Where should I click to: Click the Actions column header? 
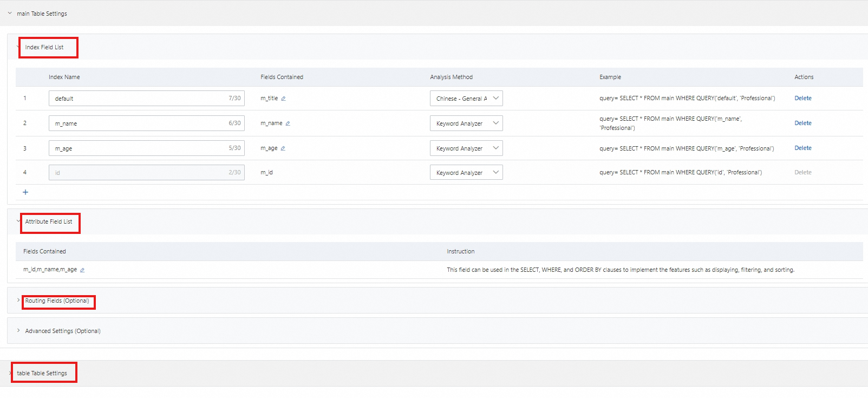(804, 77)
